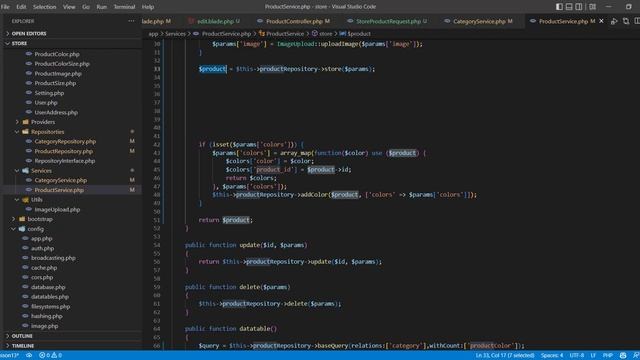This screenshot has height=360, width=640.
Task: Change indentation via Spaces: 4
Action: [552, 356]
